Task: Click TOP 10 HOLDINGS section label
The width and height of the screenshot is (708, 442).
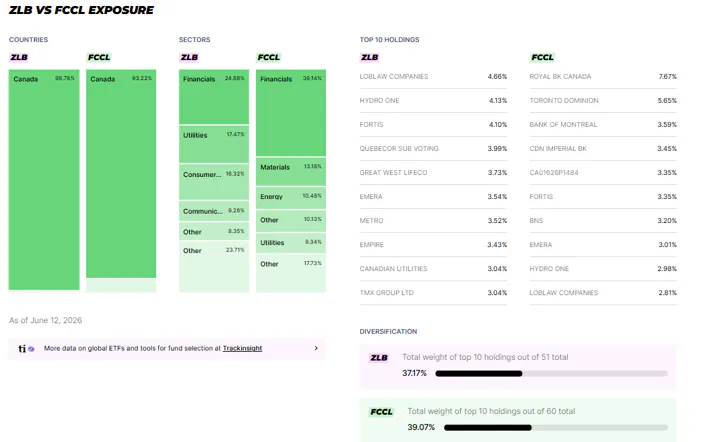Action: point(389,40)
